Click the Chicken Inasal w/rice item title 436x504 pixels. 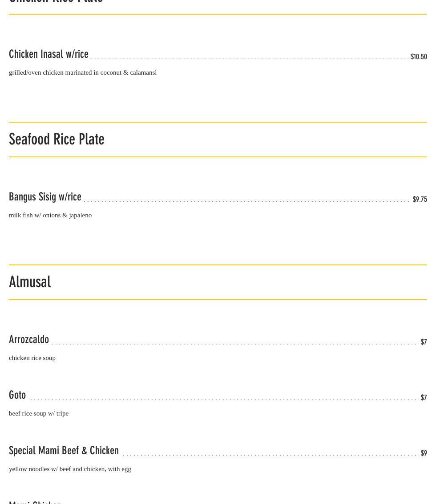click(48, 54)
